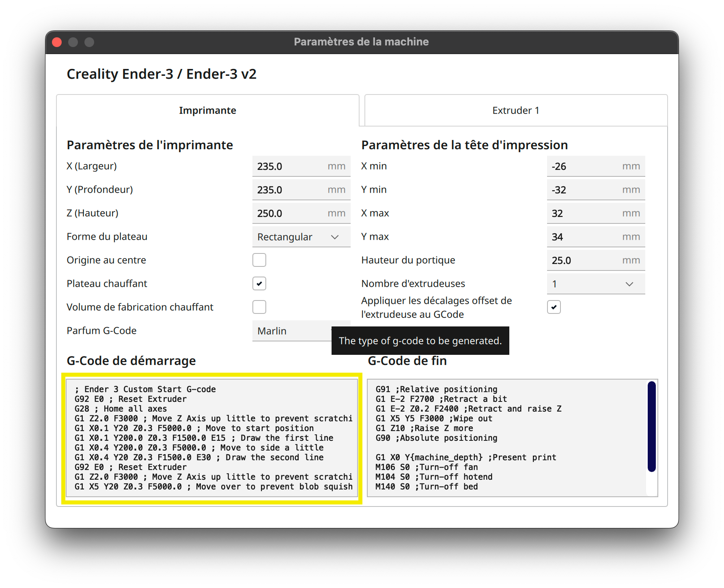Viewport: 724px width, 588px height.
Task: Click inside the G-Code de fin text area
Action: coord(512,438)
